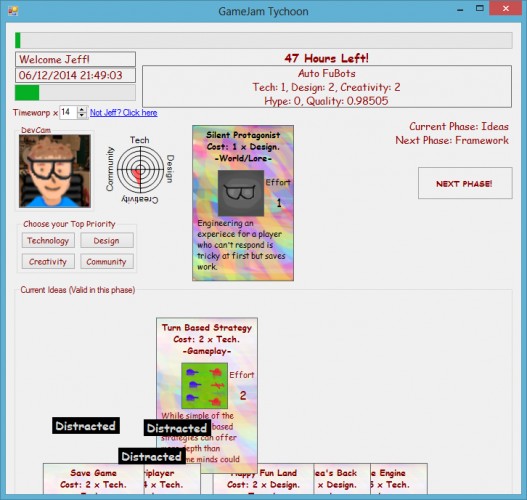Click the GameJam Tychoon window icon

click(x=13, y=11)
